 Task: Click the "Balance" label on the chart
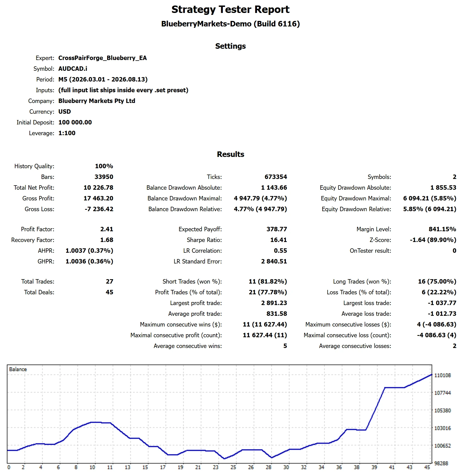point(18,369)
